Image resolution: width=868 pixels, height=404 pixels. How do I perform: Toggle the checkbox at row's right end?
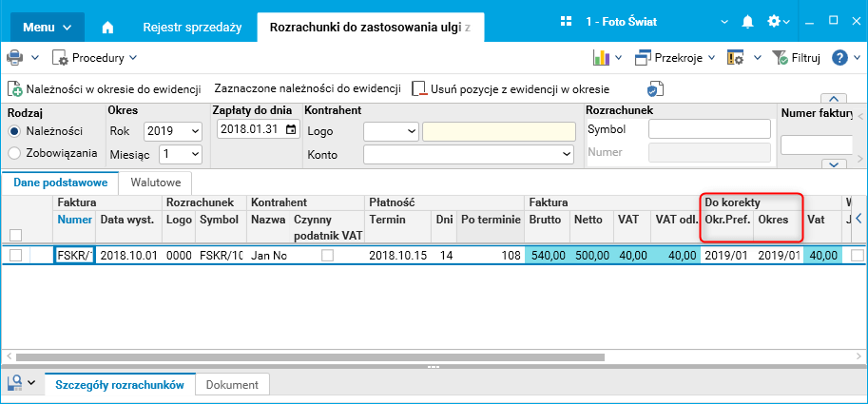click(x=858, y=255)
